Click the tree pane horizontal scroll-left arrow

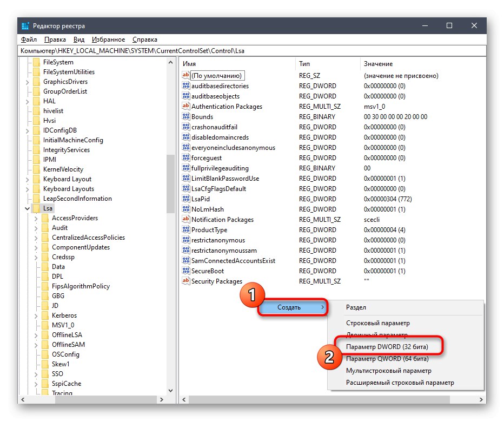(23, 399)
